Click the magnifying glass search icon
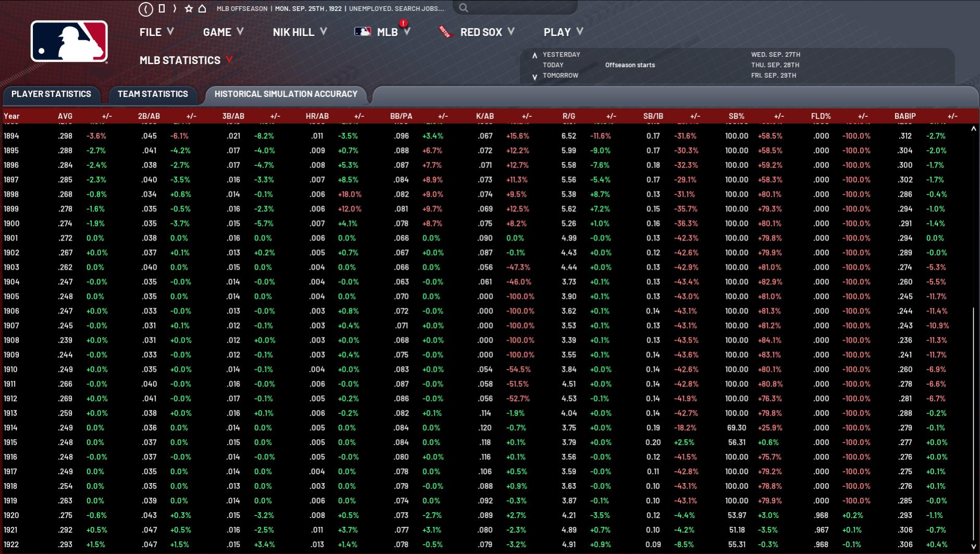Screen dimensions: 980x554 tap(463, 8)
